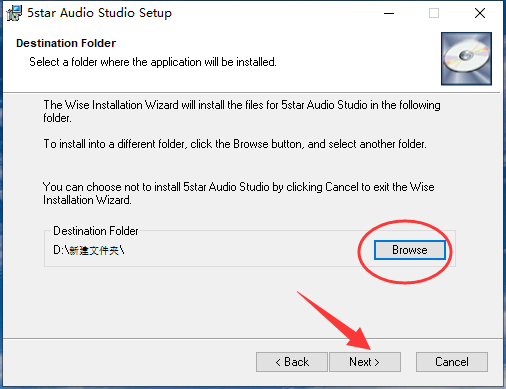This screenshot has width=506, height=389.
Task: Click the sentence 'To install into a different folder'
Action: tap(235, 144)
